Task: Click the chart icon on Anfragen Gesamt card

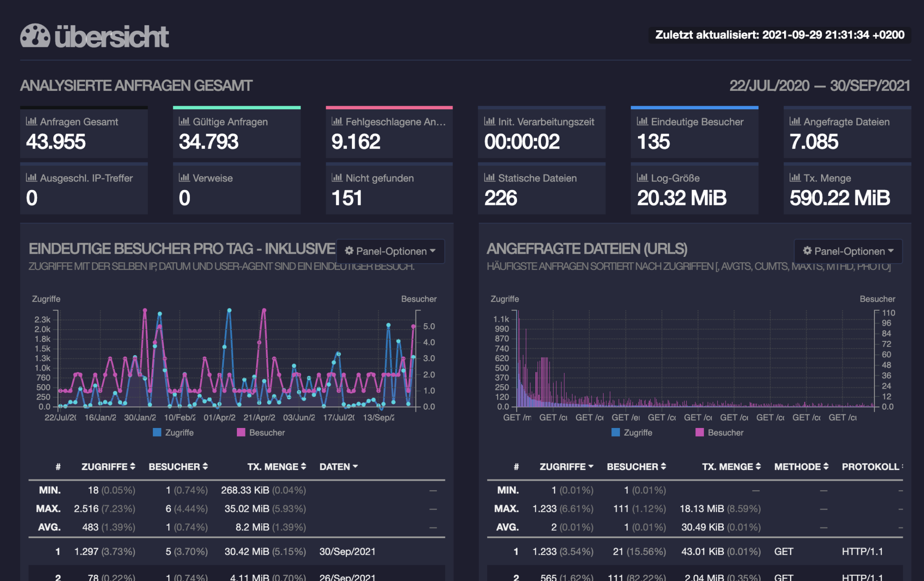Action: 31,121
